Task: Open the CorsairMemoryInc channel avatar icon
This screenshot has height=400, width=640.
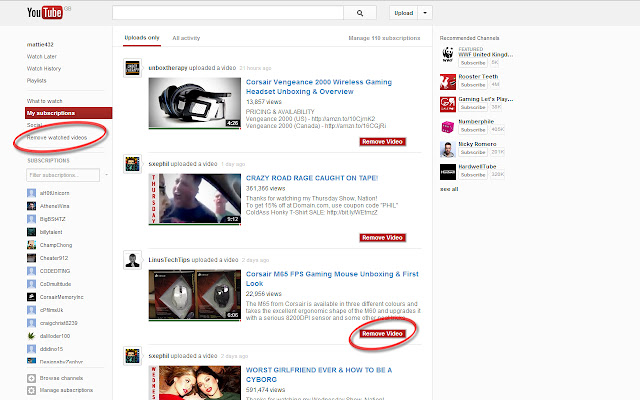Action: coord(31,297)
